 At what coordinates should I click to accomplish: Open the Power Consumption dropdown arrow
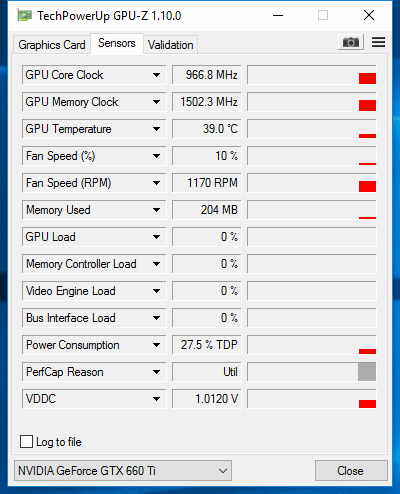(156, 345)
